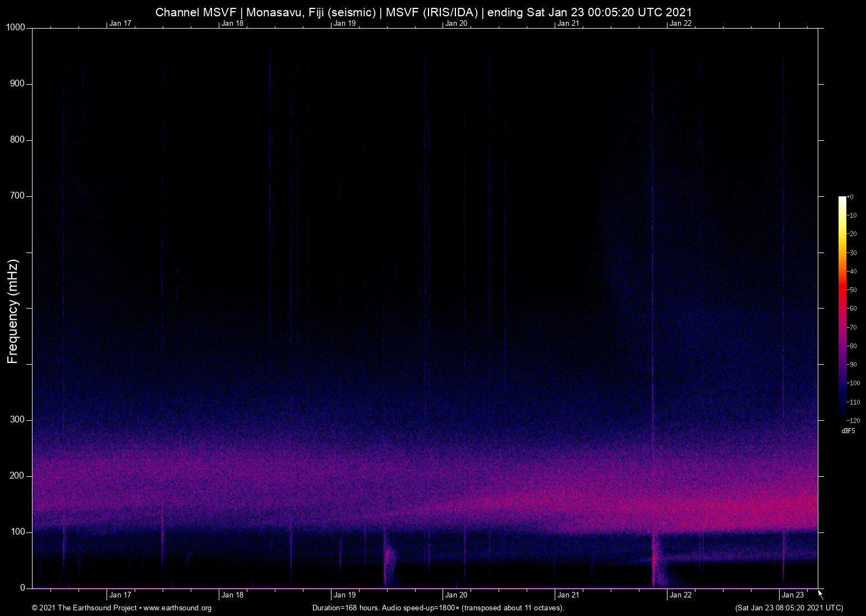This screenshot has height=616, width=866.
Task: Click the -120 label on color scale
Action: 853,420
